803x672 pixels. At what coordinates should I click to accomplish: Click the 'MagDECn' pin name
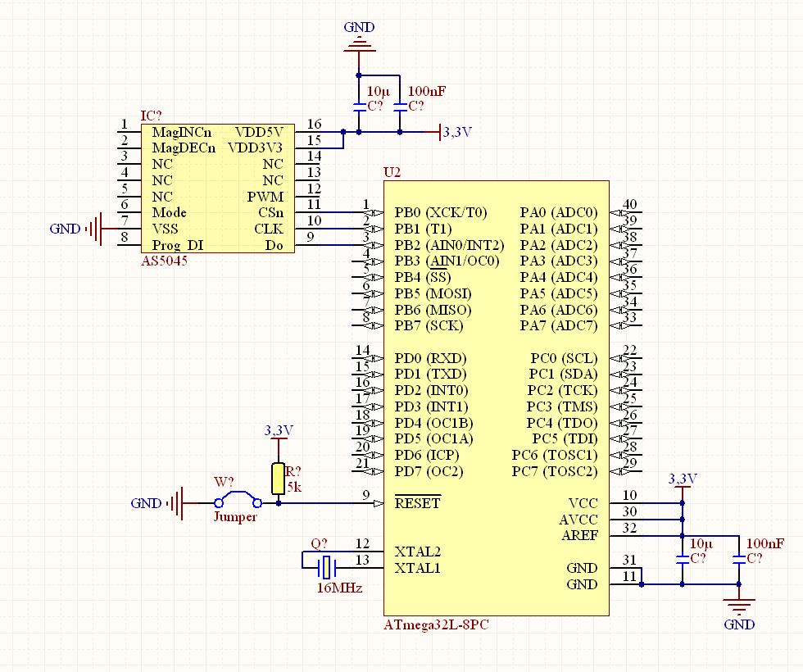(x=184, y=148)
